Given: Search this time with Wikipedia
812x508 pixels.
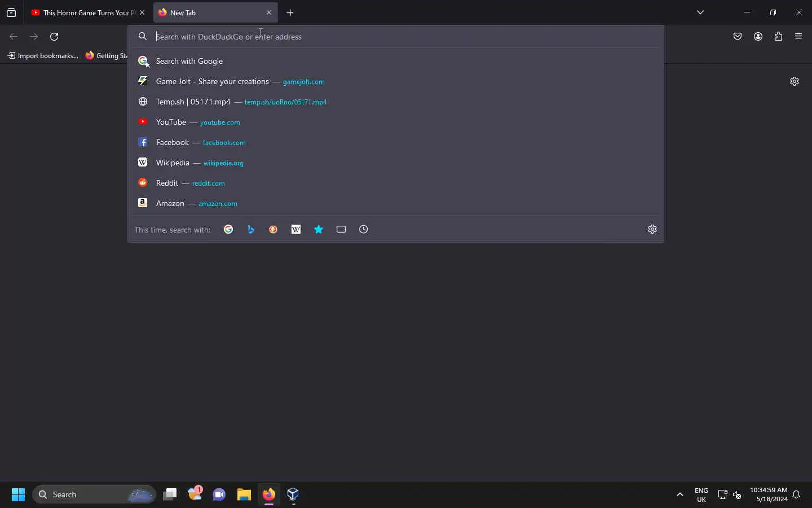Looking at the screenshot, I should coord(296,229).
